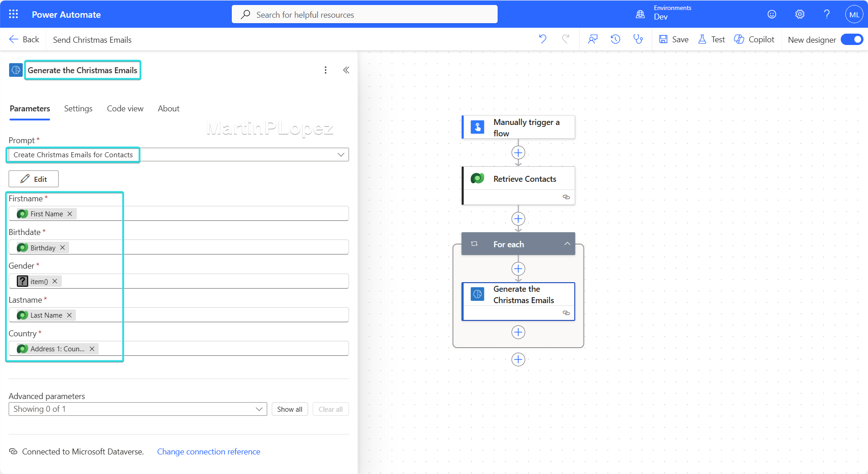Image resolution: width=868 pixels, height=474 pixels.
Task: Open the flow checker stethoscope icon
Action: pyautogui.click(x=638, y=39)
